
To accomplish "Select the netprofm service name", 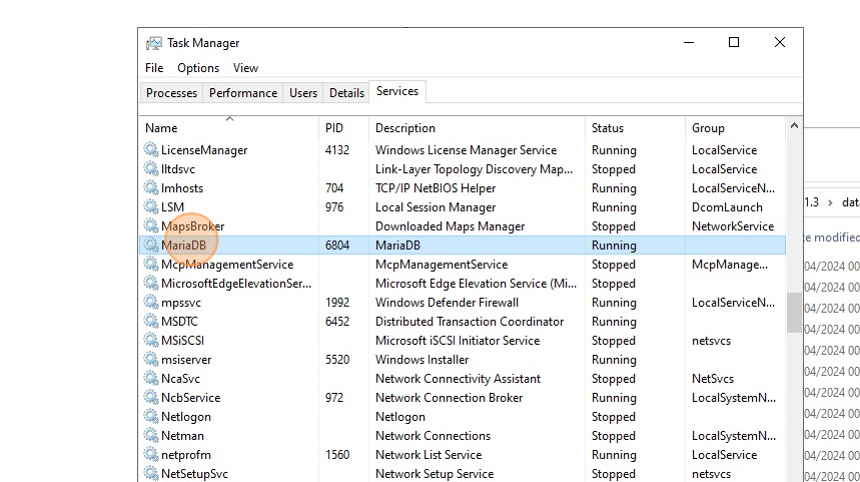I will pos(186,455).
